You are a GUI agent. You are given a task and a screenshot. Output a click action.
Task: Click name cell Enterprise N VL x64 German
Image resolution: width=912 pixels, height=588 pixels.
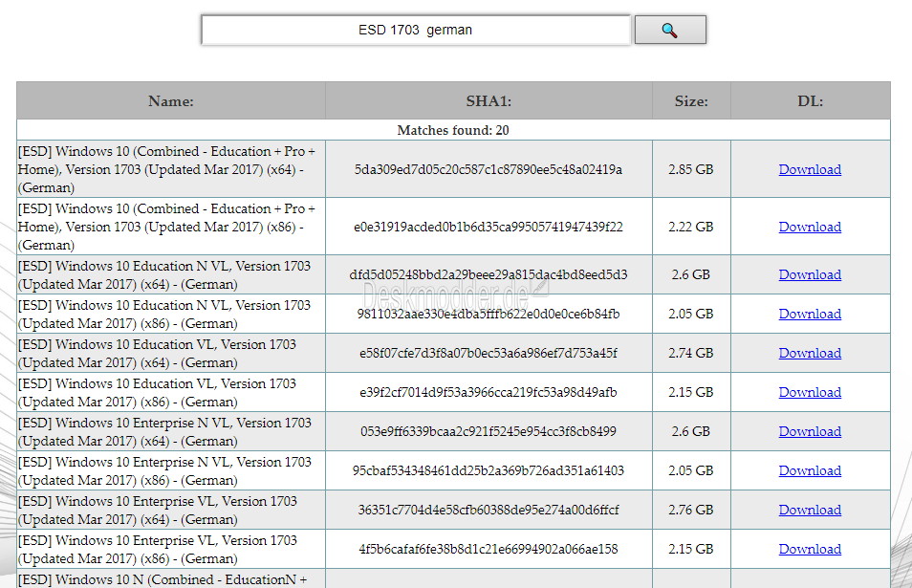(x=171, y=431)
